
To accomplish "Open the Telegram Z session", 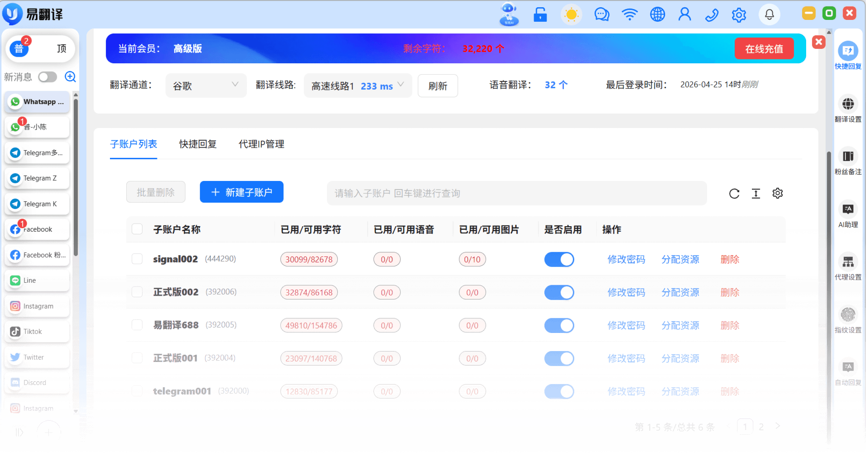I will tap(37, 178).
